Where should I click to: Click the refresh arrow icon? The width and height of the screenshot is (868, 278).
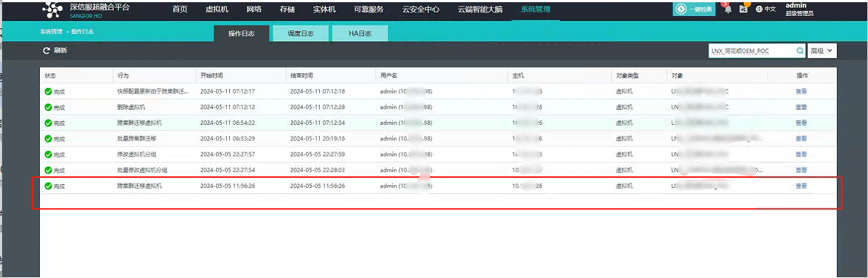[x=46, y=50]
